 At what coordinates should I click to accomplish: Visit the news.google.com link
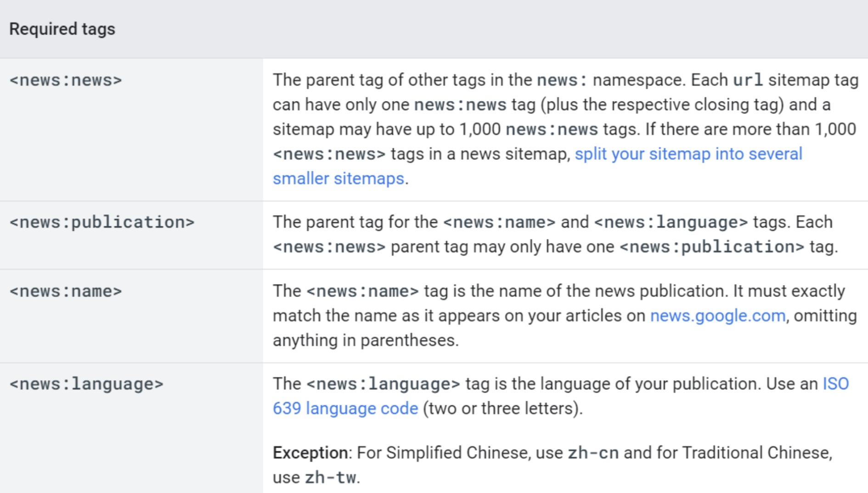pos(717,315)
